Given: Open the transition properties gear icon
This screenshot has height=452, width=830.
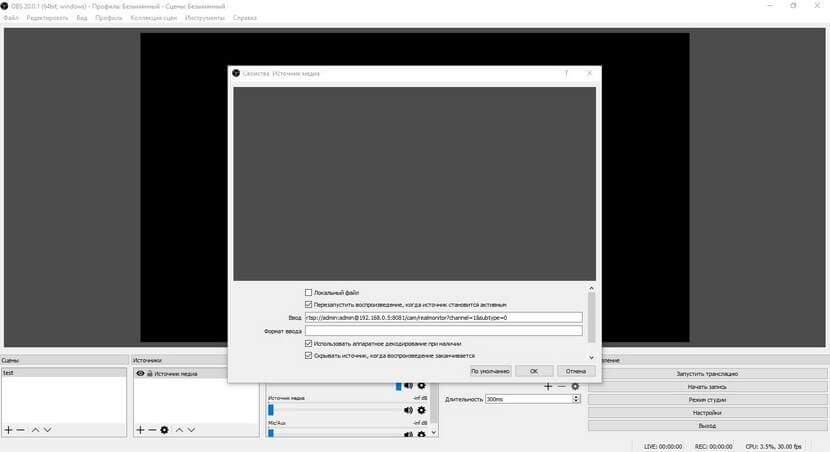Looking at the screenshot, I should 575,386.
